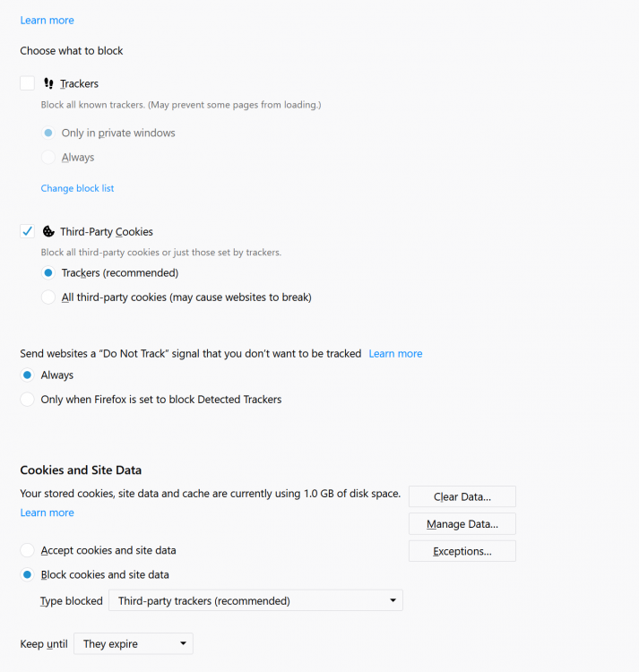Select Only in private windows option
639x672 pixels.
48,133
